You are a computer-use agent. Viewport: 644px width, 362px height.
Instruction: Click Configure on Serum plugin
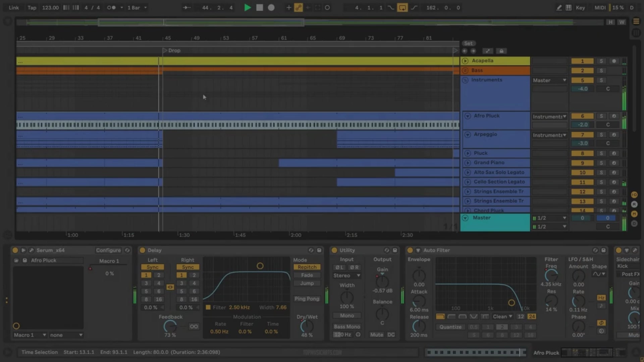pos(108,250)
